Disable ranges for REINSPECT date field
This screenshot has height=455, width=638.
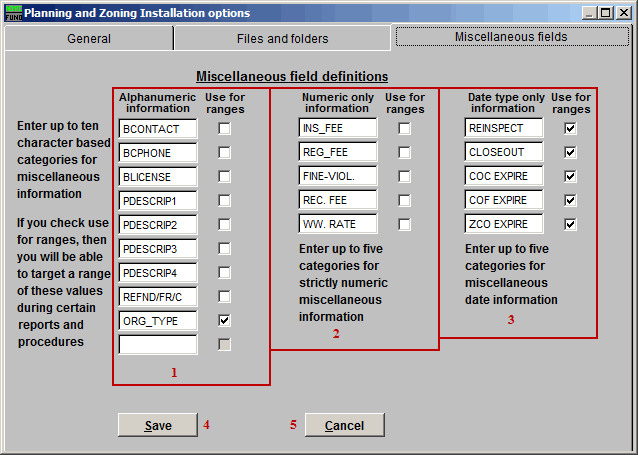pyautogui.click(x=570, y=129)
